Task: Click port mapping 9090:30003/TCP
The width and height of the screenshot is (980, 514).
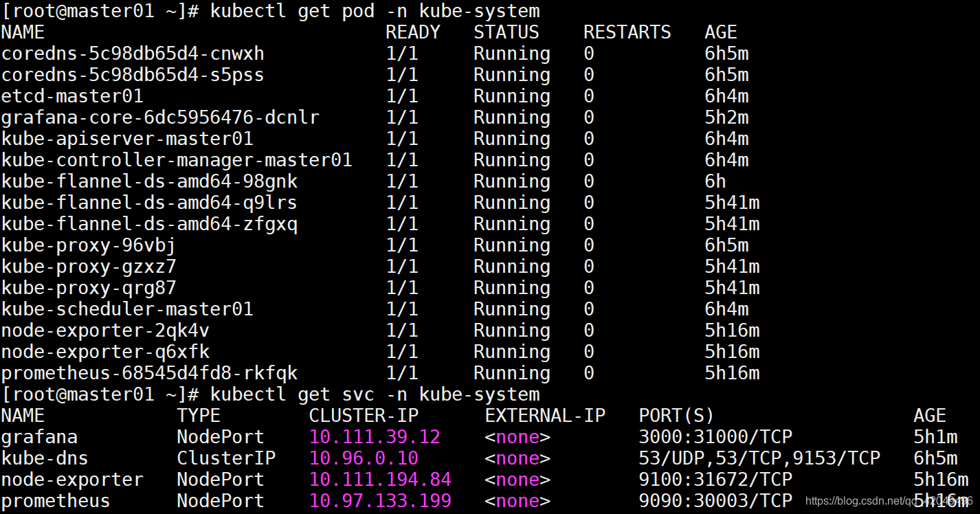Action: (715, 502)
